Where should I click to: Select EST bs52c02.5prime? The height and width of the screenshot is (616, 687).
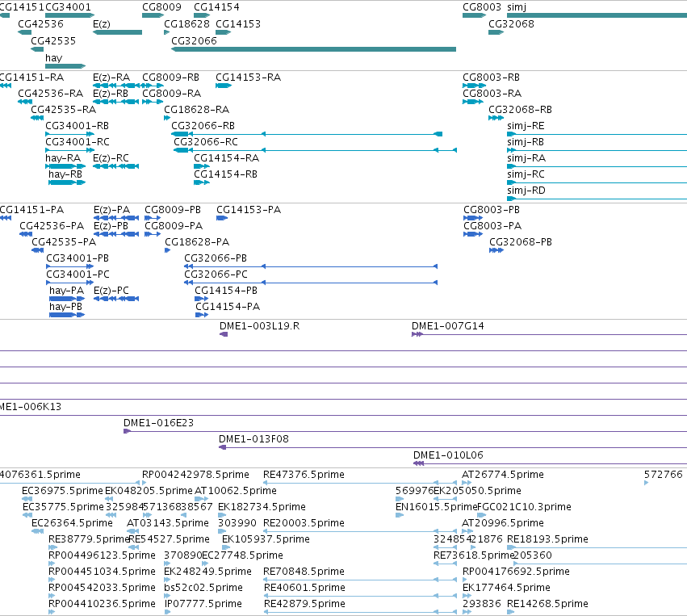coord(203,589)
